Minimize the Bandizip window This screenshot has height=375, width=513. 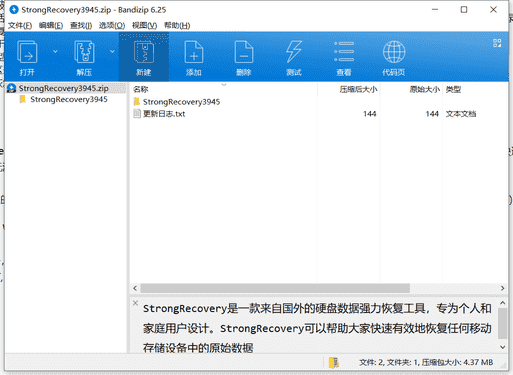point(435,10)
